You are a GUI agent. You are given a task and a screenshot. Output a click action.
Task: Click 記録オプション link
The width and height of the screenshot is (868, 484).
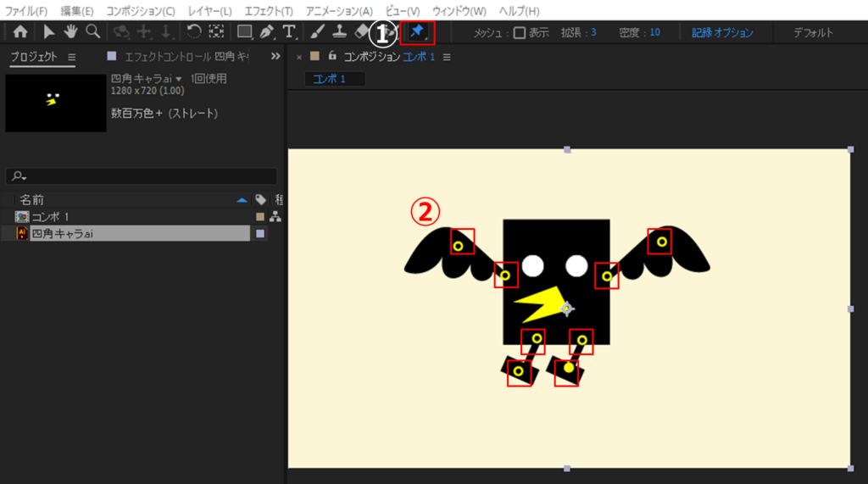click(722, 33)
